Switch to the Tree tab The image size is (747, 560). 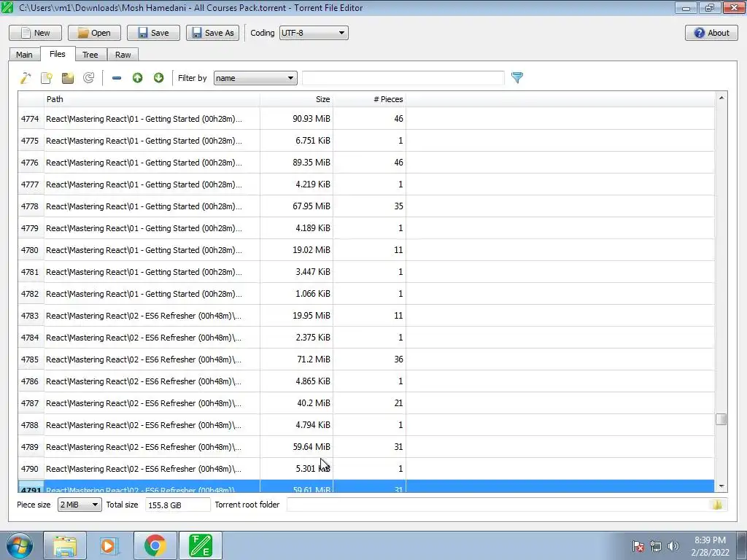pos(90,55)
